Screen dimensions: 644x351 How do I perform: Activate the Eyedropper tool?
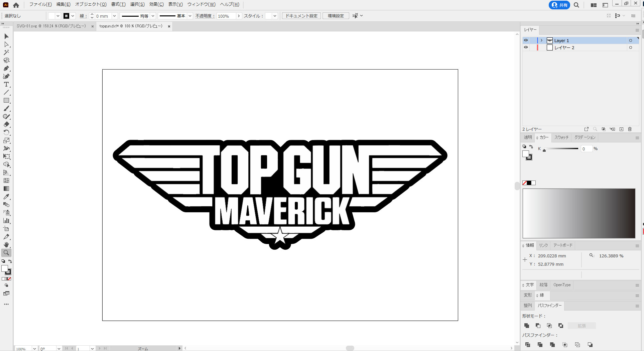coord(6,197)
